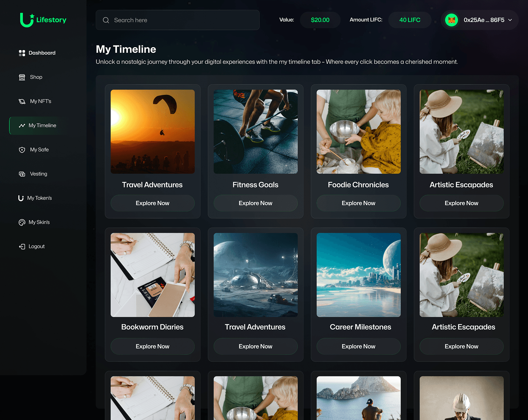Click the 40 LIFC amount pill
This screenshot has height=420, width=528.
410,20
